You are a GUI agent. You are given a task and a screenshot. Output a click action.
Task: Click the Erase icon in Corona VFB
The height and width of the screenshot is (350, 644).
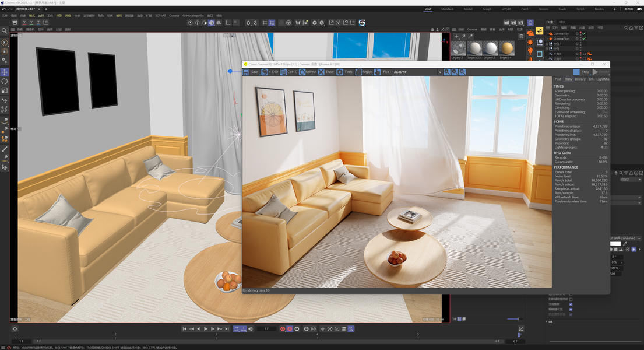tap(321, 72)
